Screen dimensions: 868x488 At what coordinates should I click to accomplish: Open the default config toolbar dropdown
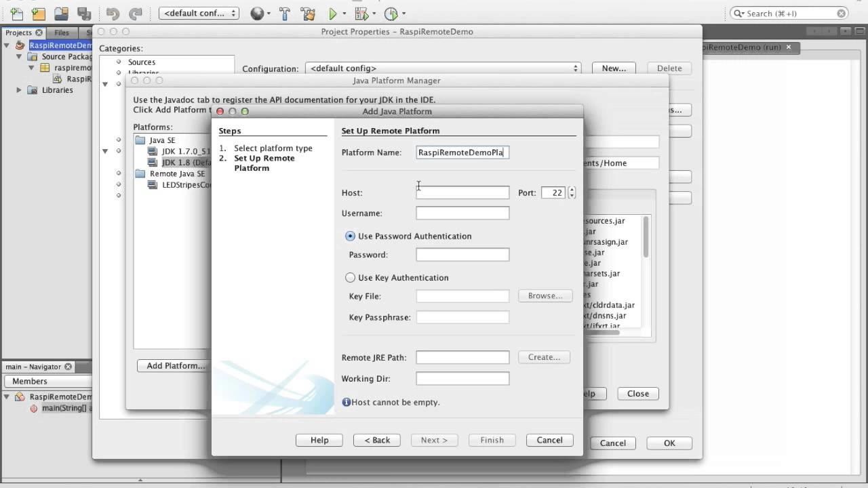tap(199, 13)
